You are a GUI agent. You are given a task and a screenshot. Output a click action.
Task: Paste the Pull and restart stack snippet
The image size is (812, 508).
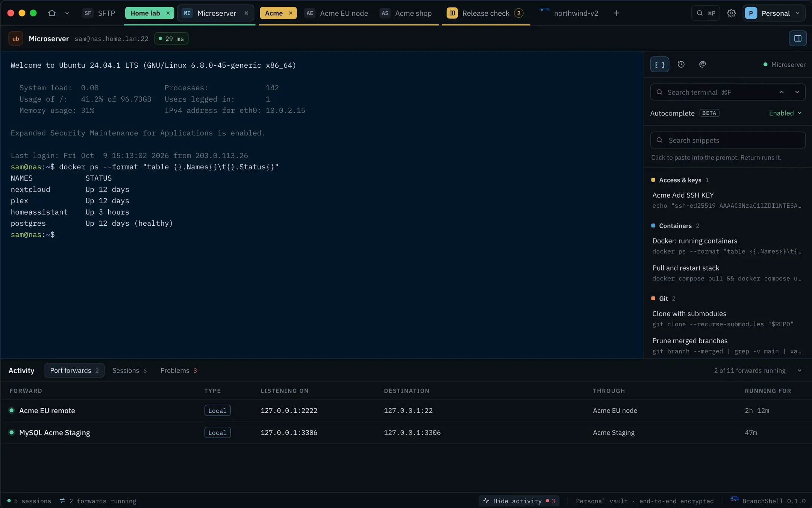(x=727, y=273)
